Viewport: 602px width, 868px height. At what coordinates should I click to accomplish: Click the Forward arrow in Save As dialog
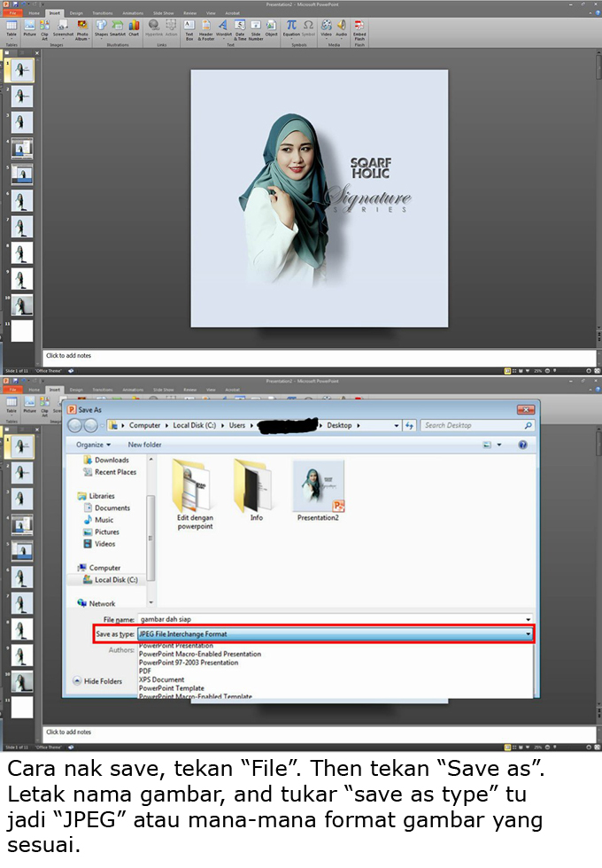click(90, 425)
